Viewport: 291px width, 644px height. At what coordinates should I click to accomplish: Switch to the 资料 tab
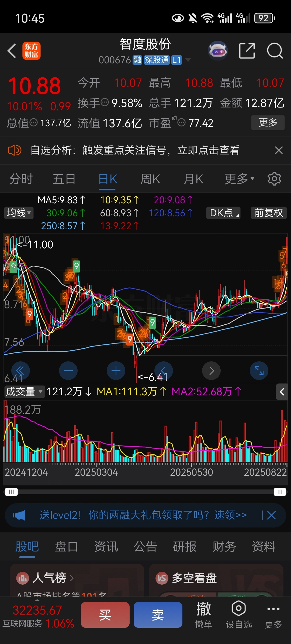(x=264, y=547)
